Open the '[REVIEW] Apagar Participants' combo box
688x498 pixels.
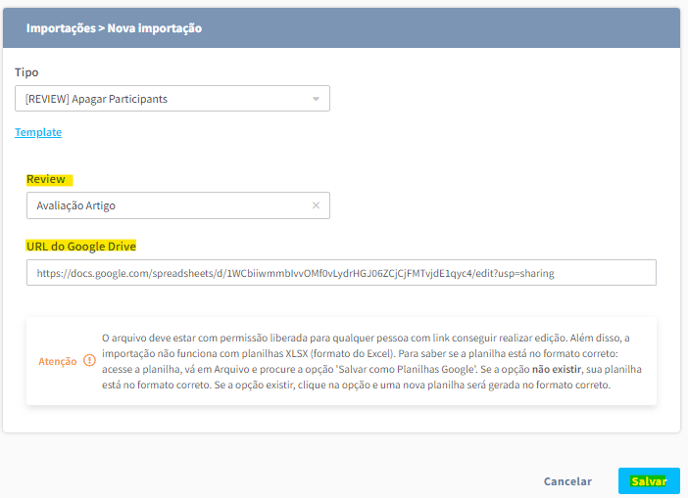[x=160, y=99]
